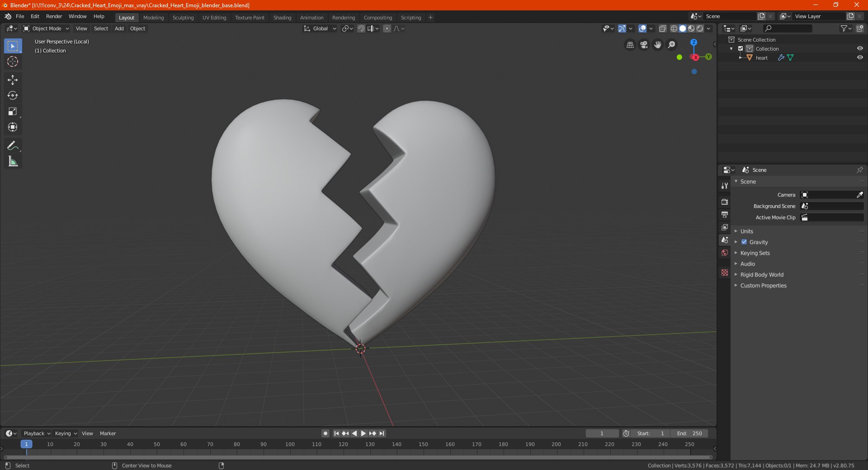Screen dimensions: 868x470
Task: Toggle auto keying record button
Action: tap(325, 433)
